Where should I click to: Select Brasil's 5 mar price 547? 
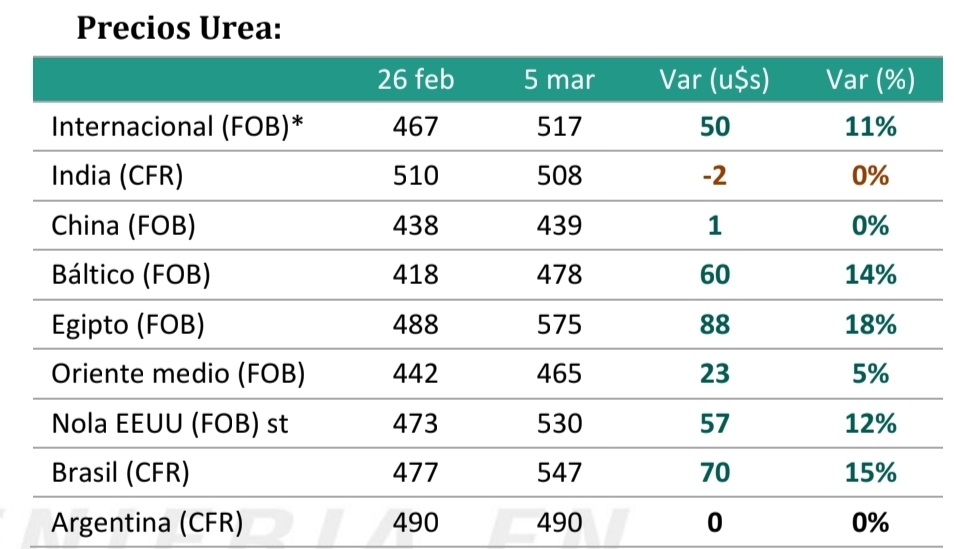[559, 472]
